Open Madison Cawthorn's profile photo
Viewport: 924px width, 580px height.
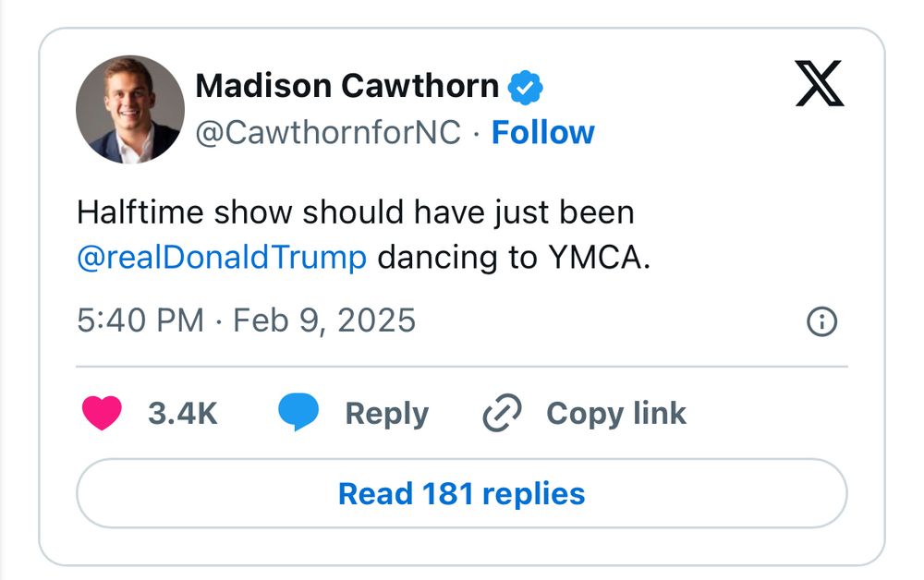pos(129,109)
